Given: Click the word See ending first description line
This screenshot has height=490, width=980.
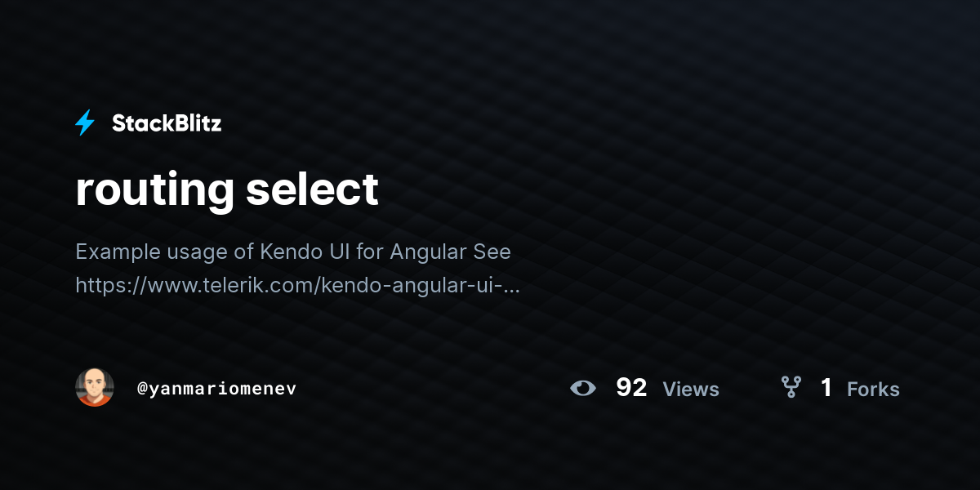Looking at the screenshot, I should [x=492, y=252].
